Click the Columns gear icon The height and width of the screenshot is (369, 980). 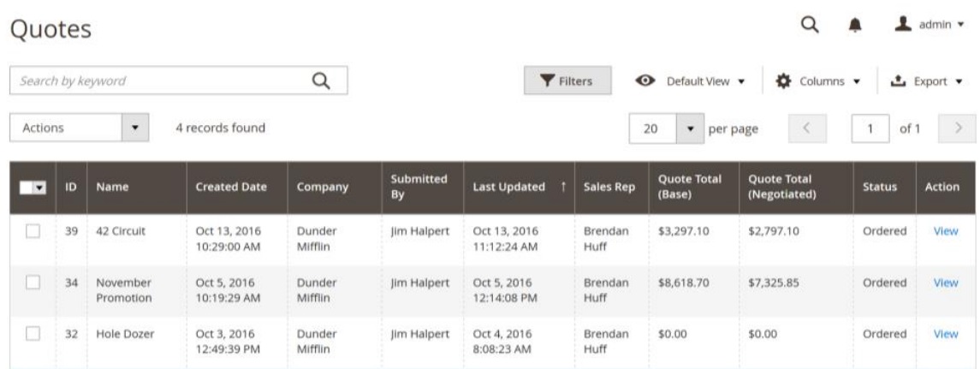point(783,81)
